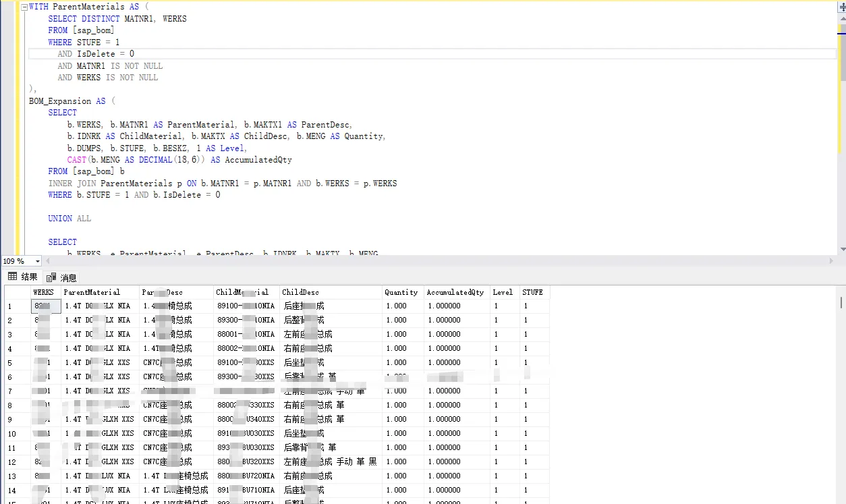Image resolution: width=846 pixels, height=504 pixels.
Task: Click the ChildDesc column header
Action: (301, 292)
